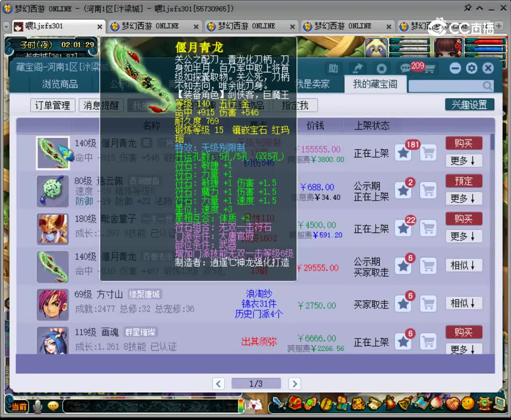Click 购买 for ¥155555.00 偃月青龙
The image size is (511, 420).
pyautogui.click(x=463, y=143)
